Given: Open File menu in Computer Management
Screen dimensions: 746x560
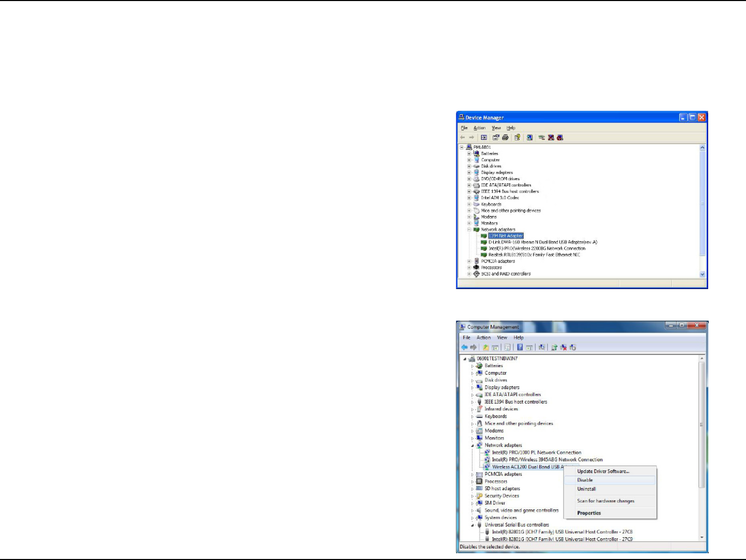Looking at the screenshot, I should 467,338.
